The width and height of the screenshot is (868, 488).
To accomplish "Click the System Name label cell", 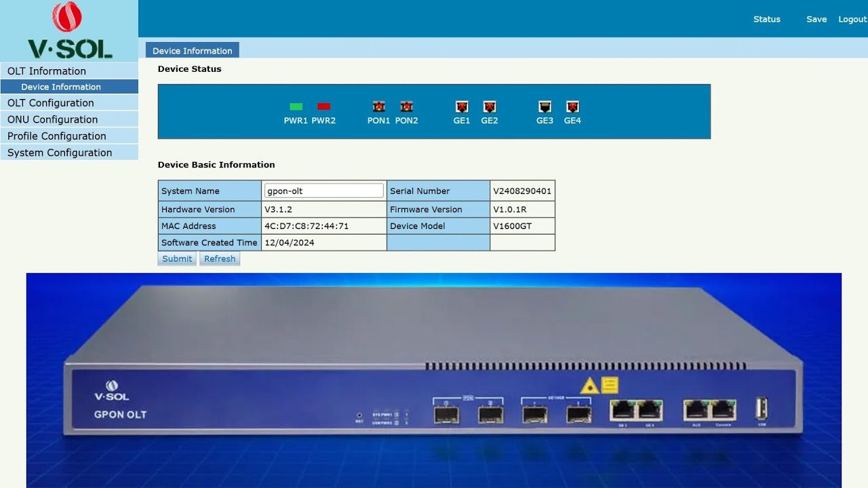I will [210, 191].
